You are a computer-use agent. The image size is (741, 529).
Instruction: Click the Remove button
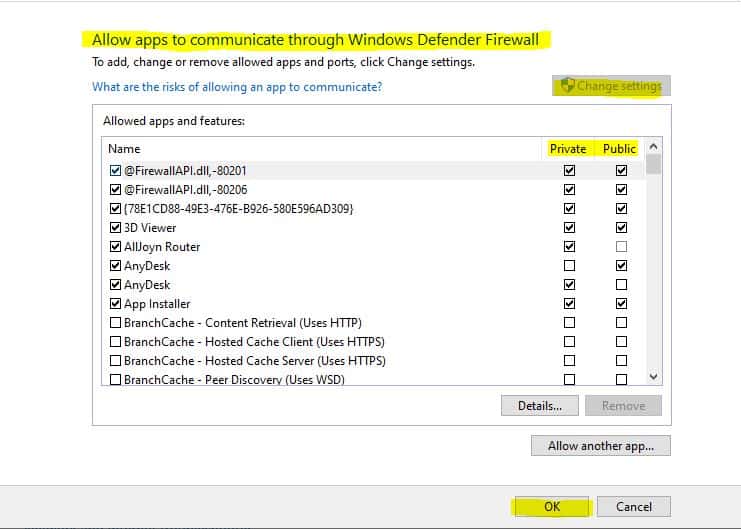(623, 406)
